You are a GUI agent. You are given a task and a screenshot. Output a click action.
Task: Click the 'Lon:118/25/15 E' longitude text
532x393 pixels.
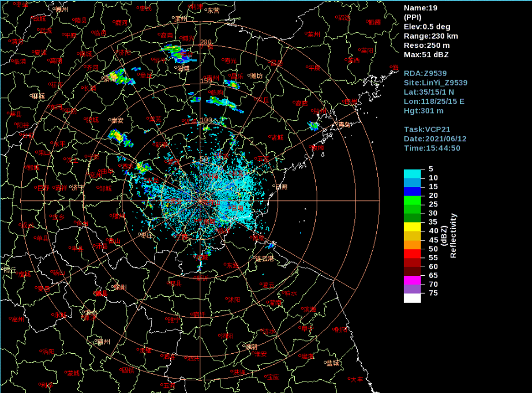click(434, 101)
